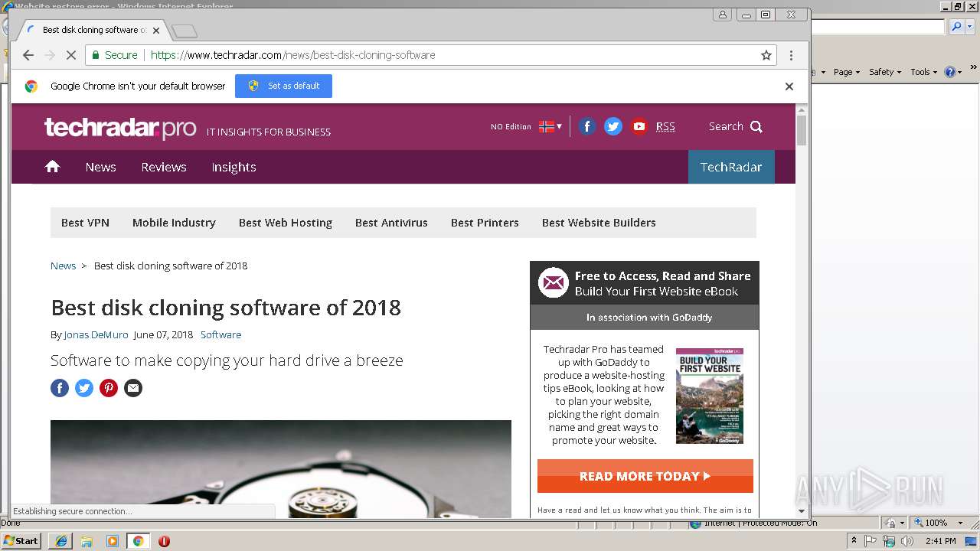Open the site Search with magnifier
This screenshot has height=551, width=980.
pos(735,126)
